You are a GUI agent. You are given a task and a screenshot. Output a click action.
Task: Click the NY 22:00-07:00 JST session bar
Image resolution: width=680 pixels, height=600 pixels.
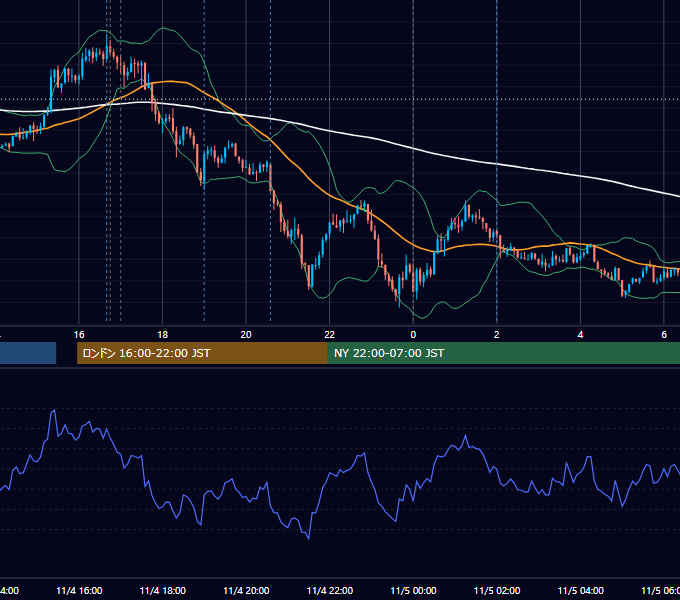(x=503, y=353)
